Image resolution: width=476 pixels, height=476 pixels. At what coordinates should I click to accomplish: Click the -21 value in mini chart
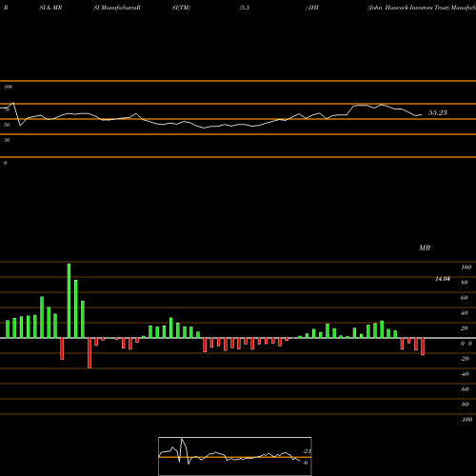pyautogui.click(x=307, y=451)
